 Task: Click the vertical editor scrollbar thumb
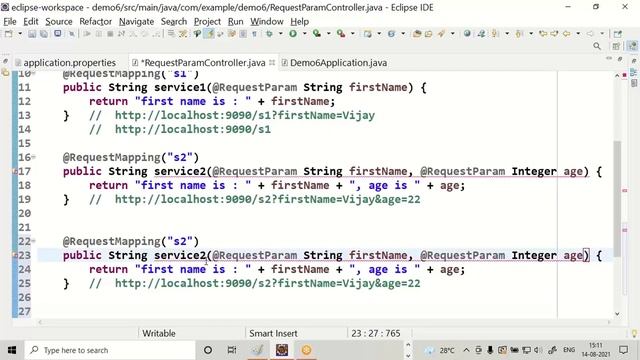[x=617, y=198]
